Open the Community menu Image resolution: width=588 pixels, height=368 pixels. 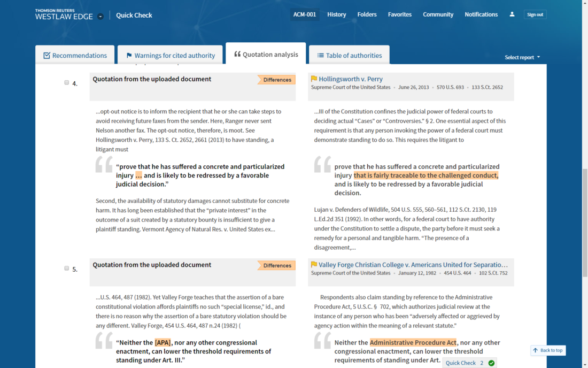pos(438,14)
